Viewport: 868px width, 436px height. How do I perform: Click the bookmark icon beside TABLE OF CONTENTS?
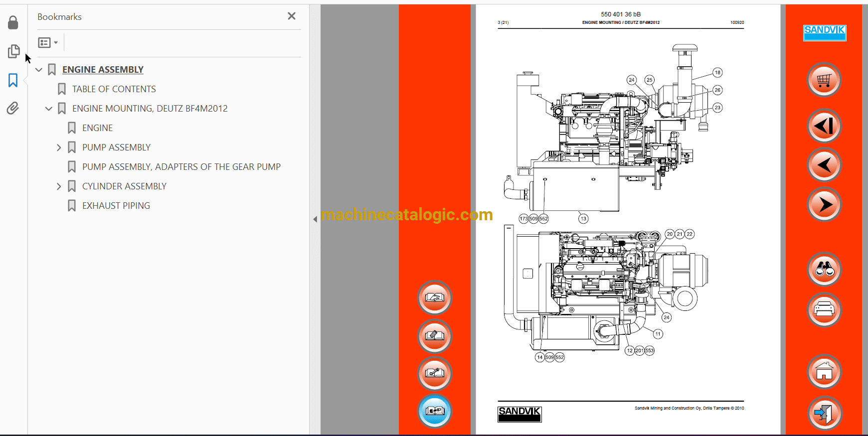coord(62,89)
